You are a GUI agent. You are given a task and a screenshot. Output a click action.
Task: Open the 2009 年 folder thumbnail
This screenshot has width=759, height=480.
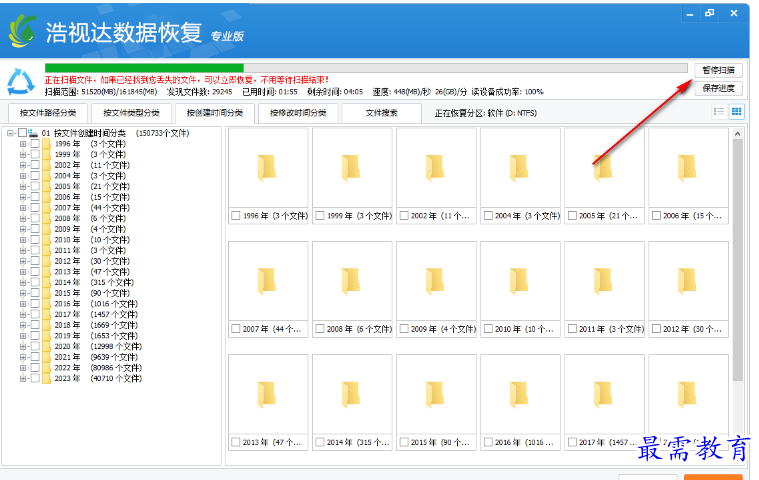(436, 281)
